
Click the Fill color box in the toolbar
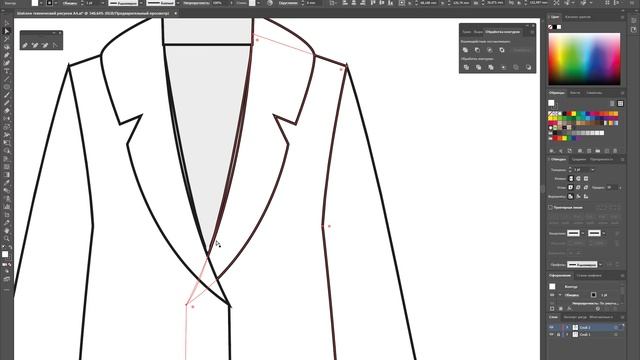coord(5,254)
